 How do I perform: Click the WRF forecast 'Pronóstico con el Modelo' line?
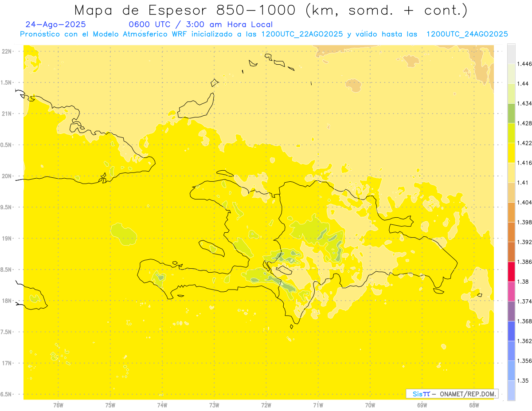264,34
